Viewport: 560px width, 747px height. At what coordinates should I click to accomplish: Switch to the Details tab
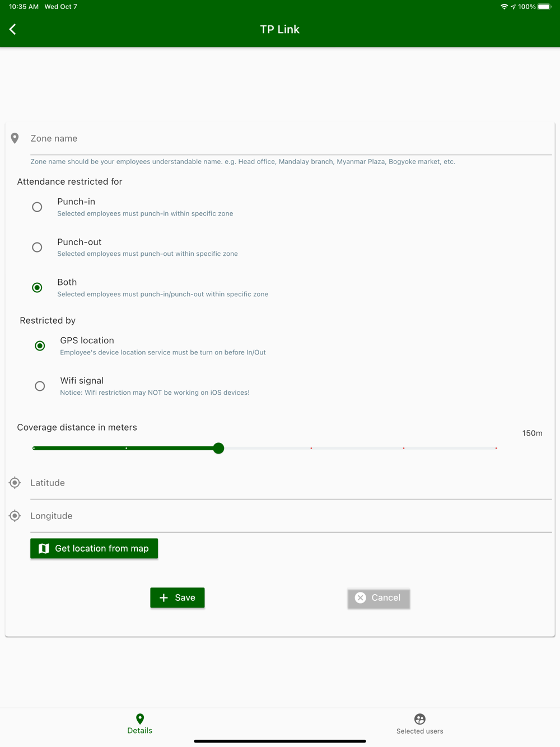(140, 723)
